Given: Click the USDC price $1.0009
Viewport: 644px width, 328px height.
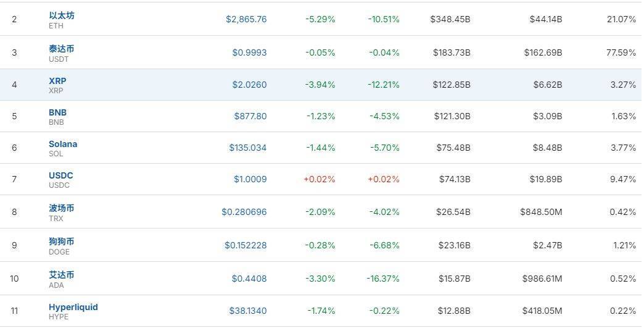Looking at the screenshot, I should point(250,179).
